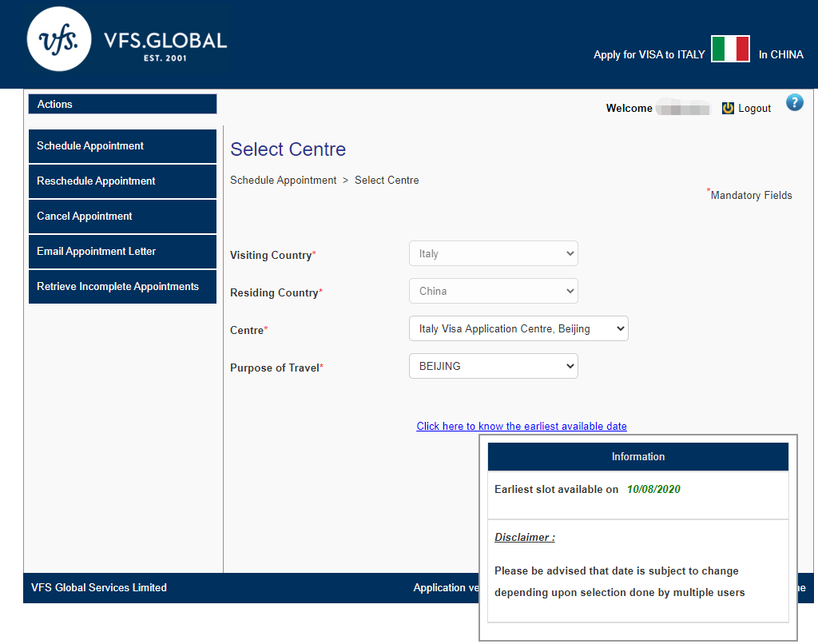The image size is (818, 644).
Task: Click the Centre field label
Action: (x=249, y=330)
